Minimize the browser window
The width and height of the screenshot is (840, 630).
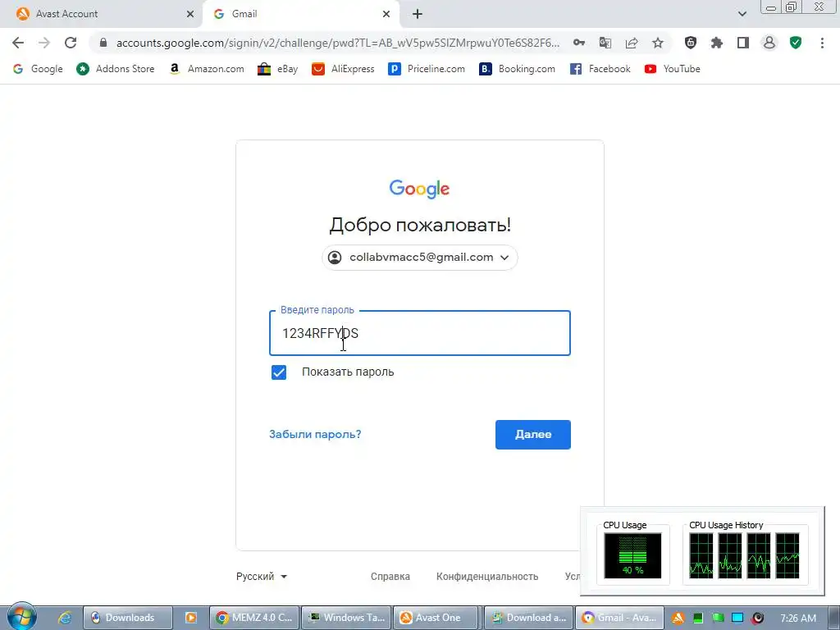(771, 7)
